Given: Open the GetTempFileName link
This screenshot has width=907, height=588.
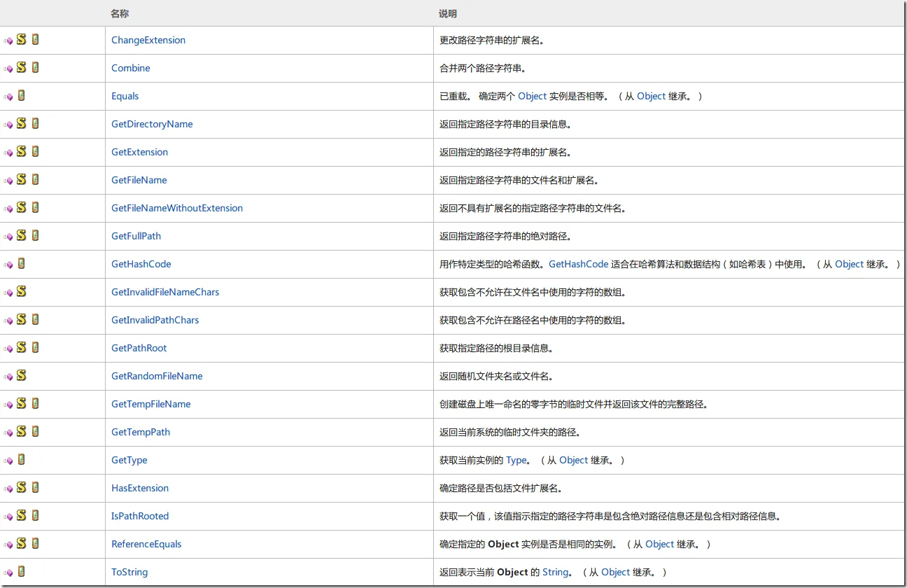Looking at the screenshot, I should [151, 404].
